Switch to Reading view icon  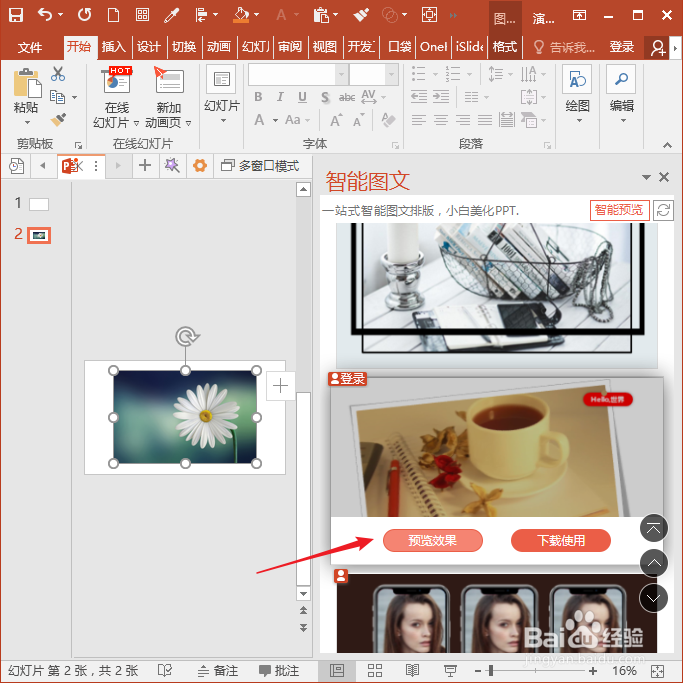click(412, 670)
